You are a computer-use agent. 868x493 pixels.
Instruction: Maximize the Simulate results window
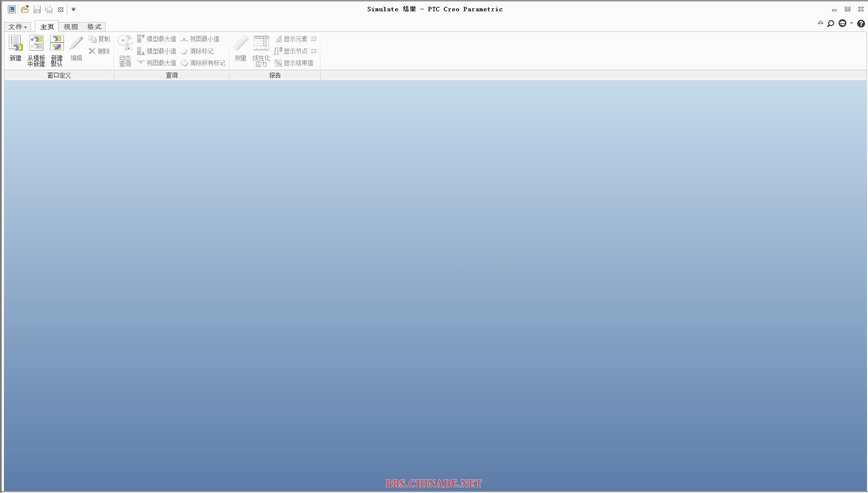tap(847, 9)
